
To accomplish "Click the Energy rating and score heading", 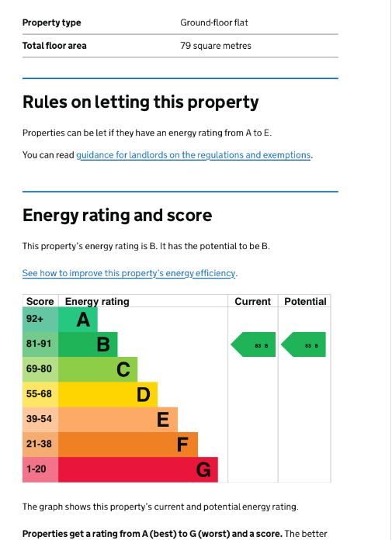I will tap(117, 216).
